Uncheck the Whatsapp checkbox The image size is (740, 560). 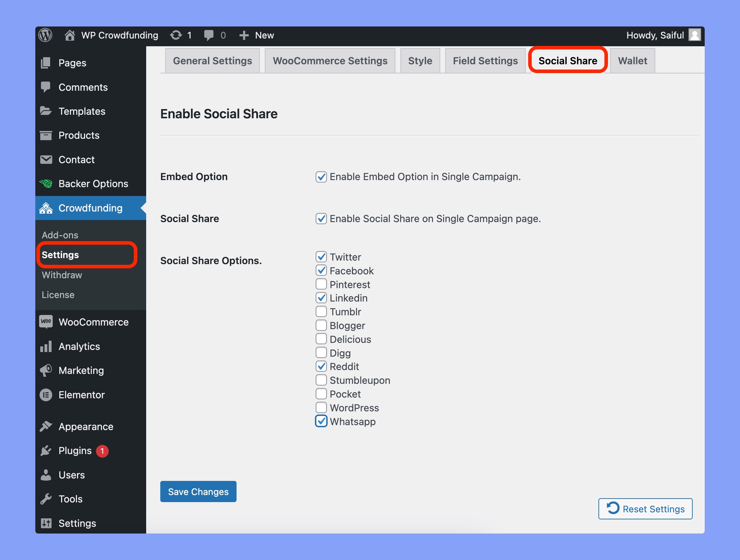(x=321, y=421)
